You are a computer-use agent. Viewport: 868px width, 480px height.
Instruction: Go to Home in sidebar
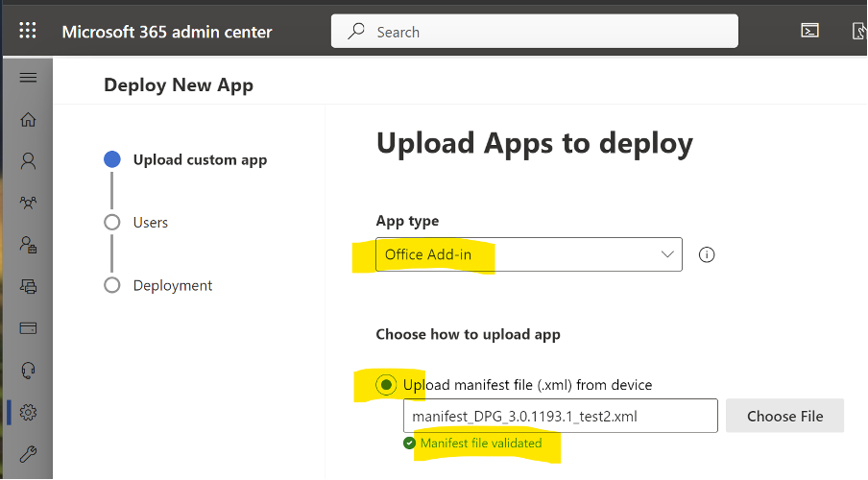click(x=28, y=119)
